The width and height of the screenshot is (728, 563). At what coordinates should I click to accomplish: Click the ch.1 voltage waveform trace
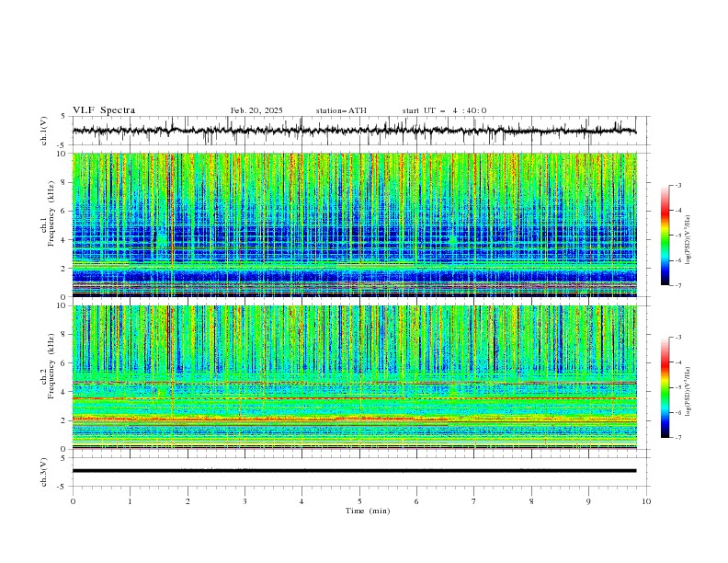pos(355,131)
